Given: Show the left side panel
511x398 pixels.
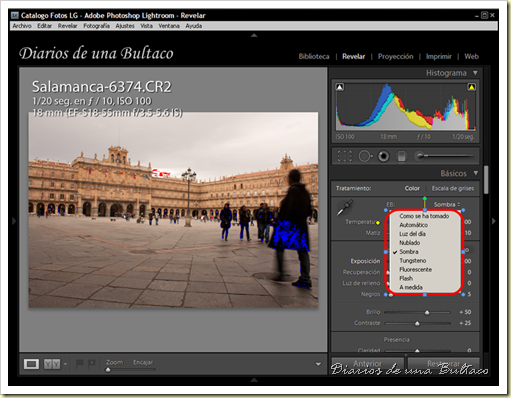Looking at the screenshot, I should pos(14,221).
